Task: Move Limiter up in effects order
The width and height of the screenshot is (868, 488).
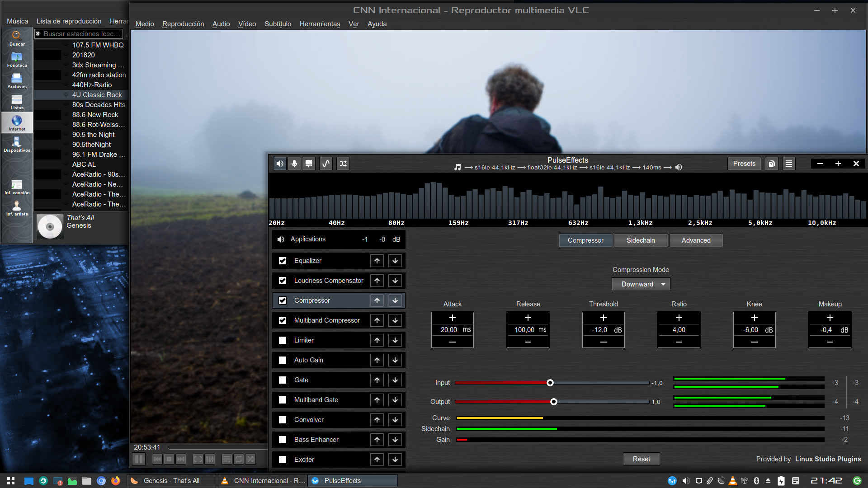Action: [377, 340]
